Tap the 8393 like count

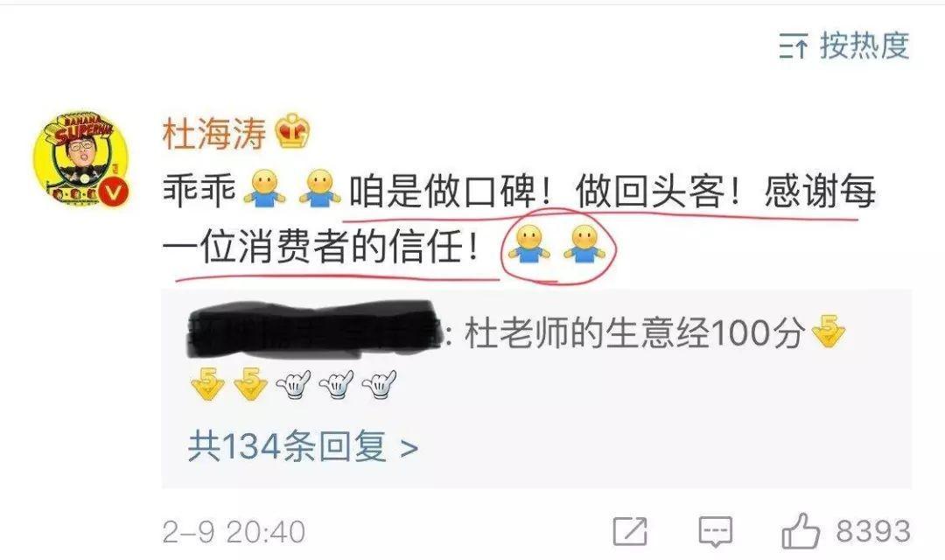[x=872, y=531]
